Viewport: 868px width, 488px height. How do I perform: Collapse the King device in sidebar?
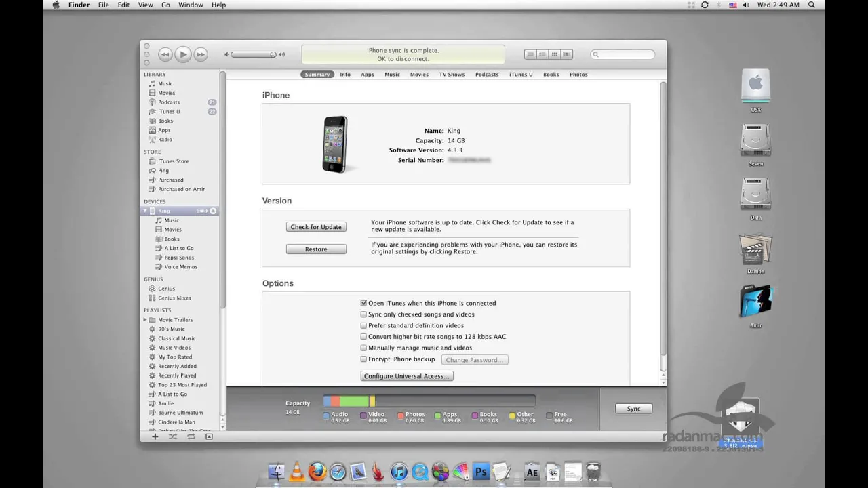[144, 211]
